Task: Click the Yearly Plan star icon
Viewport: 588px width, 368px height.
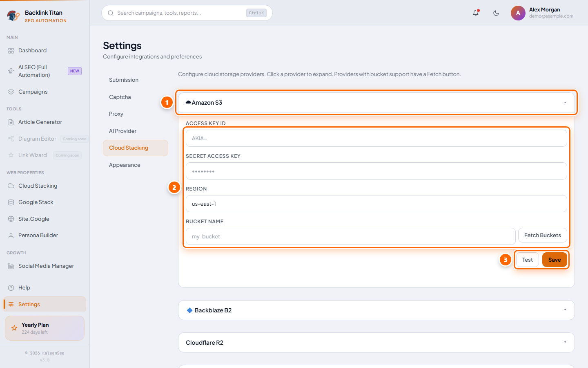Action: tap(14, 328)
